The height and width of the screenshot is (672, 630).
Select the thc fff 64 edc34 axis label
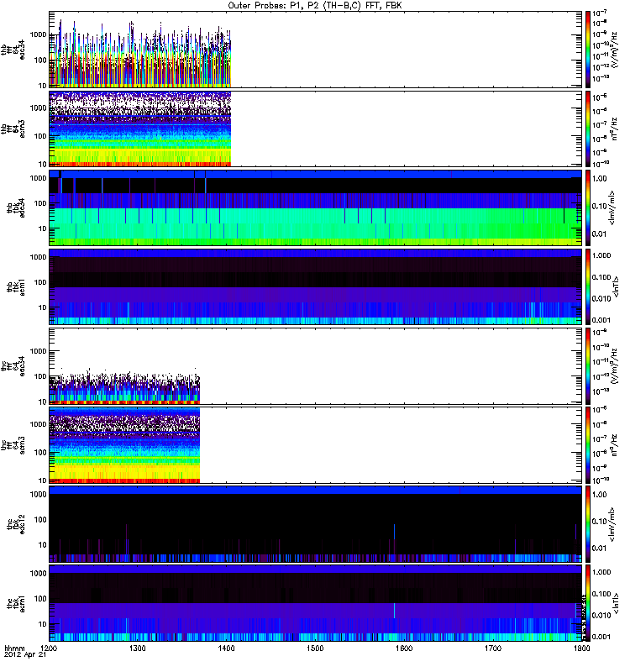[13, 366]
